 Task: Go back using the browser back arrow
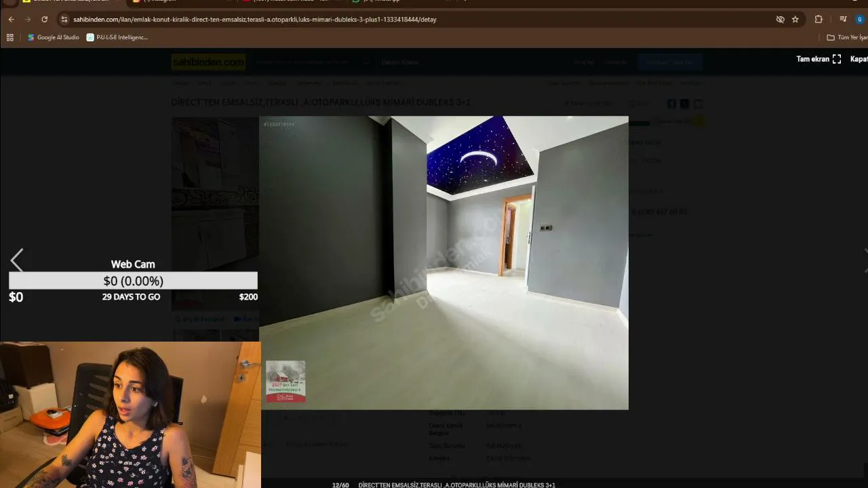click(x=12, y=20)
